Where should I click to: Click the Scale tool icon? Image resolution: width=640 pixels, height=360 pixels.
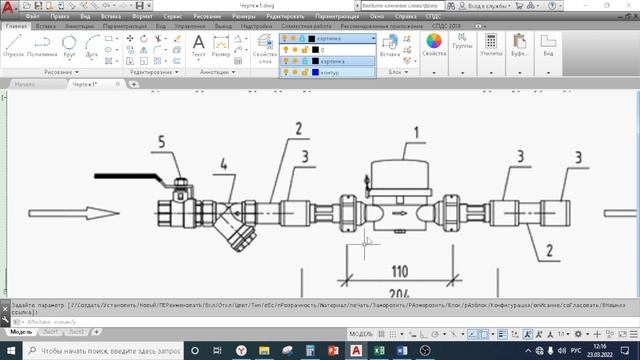(144, 61)
